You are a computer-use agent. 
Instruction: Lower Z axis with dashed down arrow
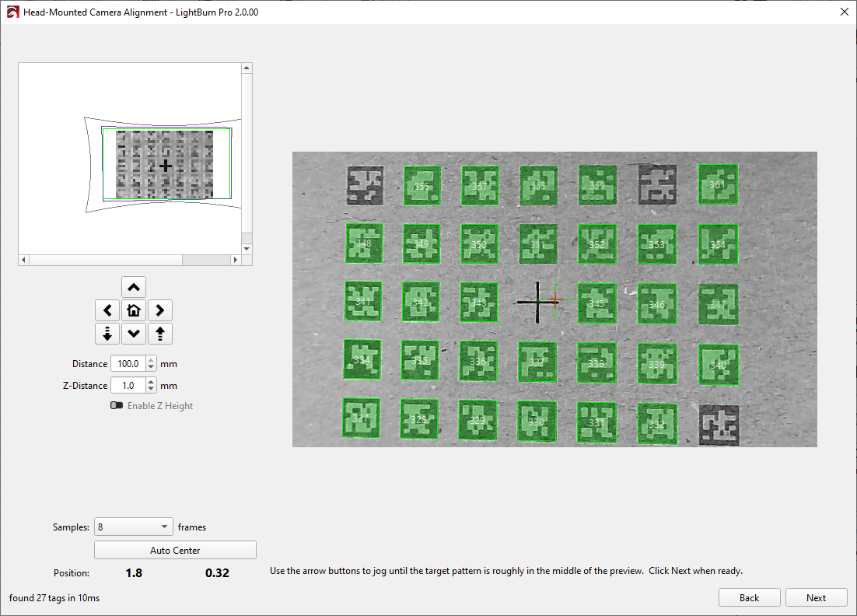107,334
